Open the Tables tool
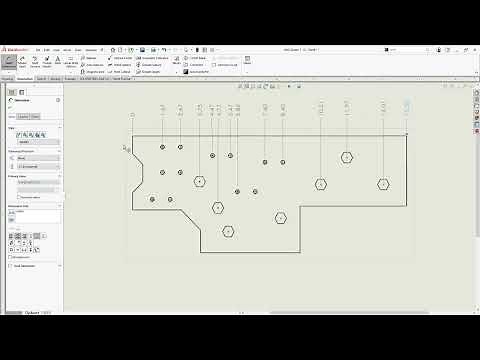The height and width of the screenshot is (360, 480). point(247,60)
